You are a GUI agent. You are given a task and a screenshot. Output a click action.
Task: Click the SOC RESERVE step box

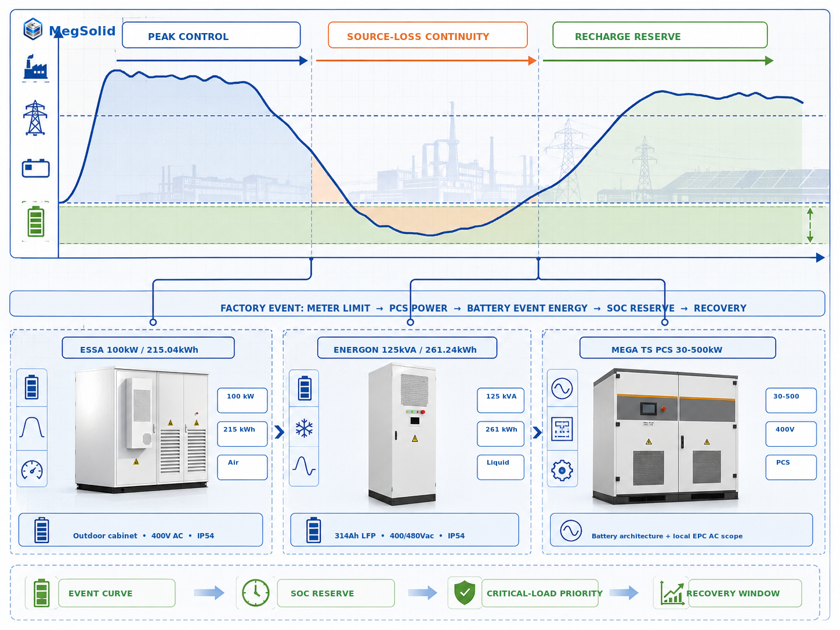click(336, 593)
